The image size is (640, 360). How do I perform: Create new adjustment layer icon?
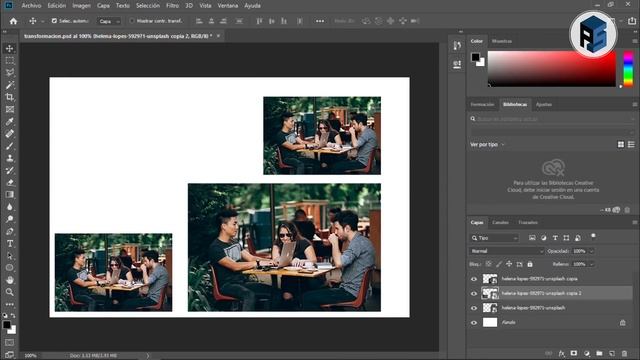point(587,353)
